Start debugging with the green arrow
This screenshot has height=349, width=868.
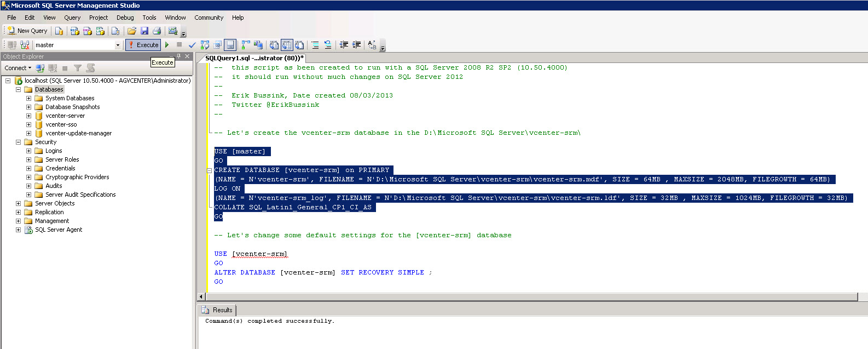coord(167,45)
